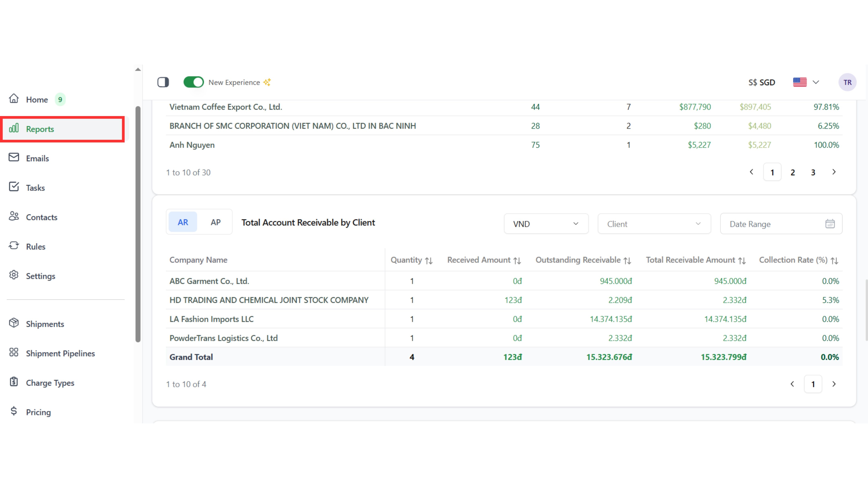The image size is (868, 488).
Task: Switch to the AP tab
Action: pos(215,222)
